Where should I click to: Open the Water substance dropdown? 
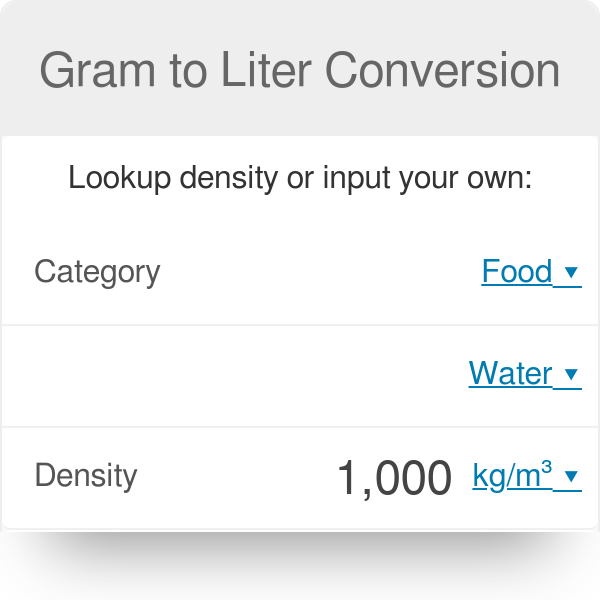[x=511, y=374]
